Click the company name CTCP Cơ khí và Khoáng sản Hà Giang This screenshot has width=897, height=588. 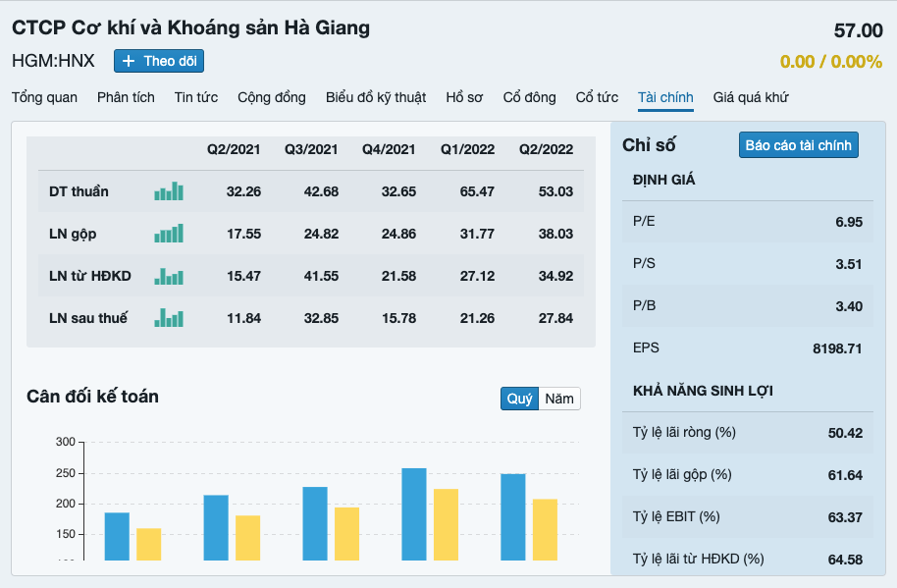click(191, 28)
